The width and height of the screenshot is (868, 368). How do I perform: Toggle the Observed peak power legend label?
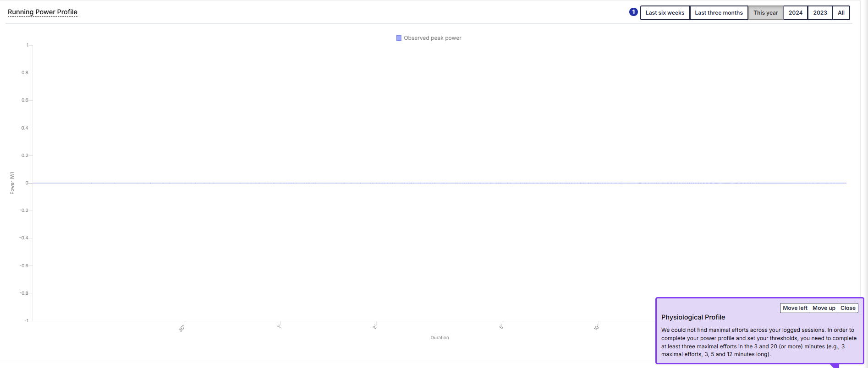[x=432, y=38]
